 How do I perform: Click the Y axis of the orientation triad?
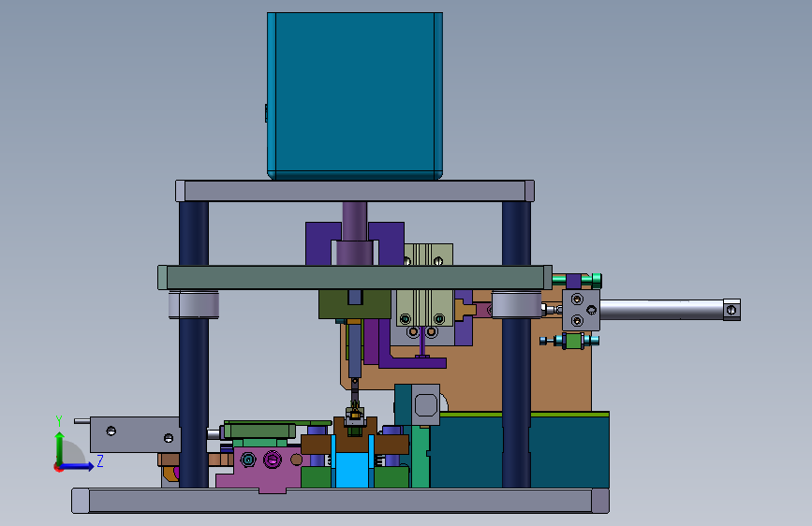click(x=60, y=447)
